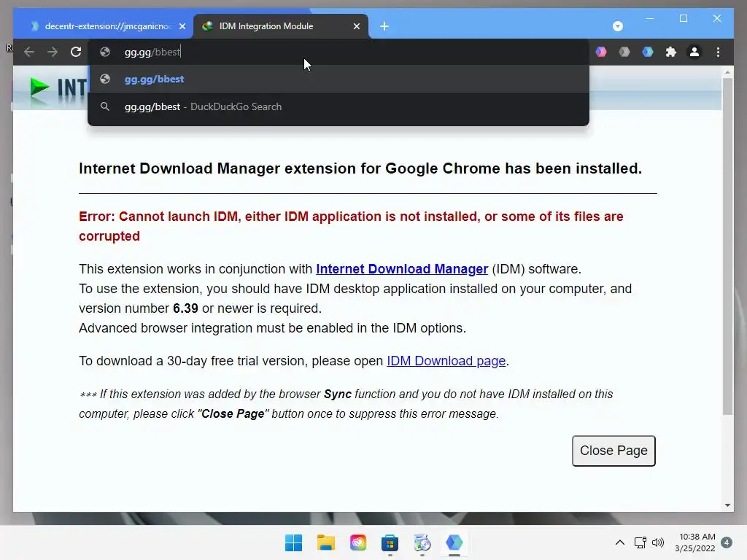Click the blue hexagon extension icon
The image size is (747, 560).
tap(648, 52)
